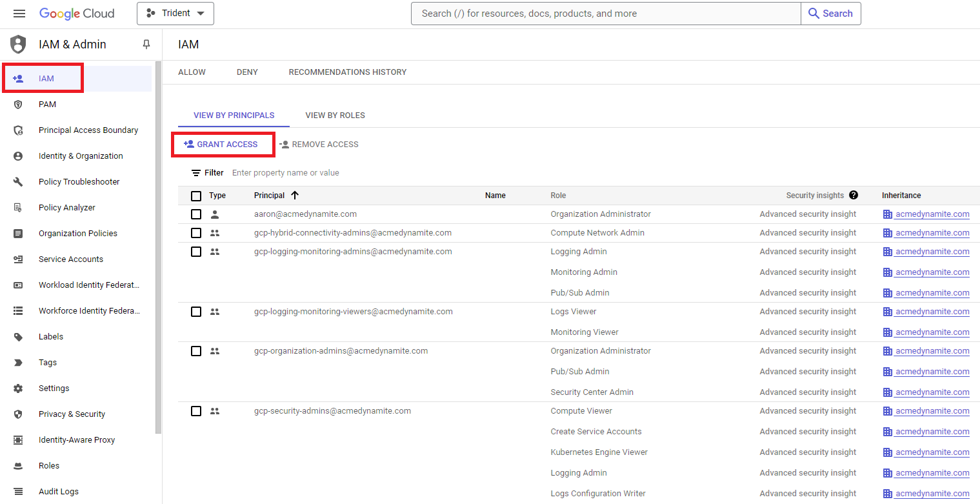Switch to the VIEW BY ROLES tab
This screenshot has height=504, width=980.
(335, 115)
